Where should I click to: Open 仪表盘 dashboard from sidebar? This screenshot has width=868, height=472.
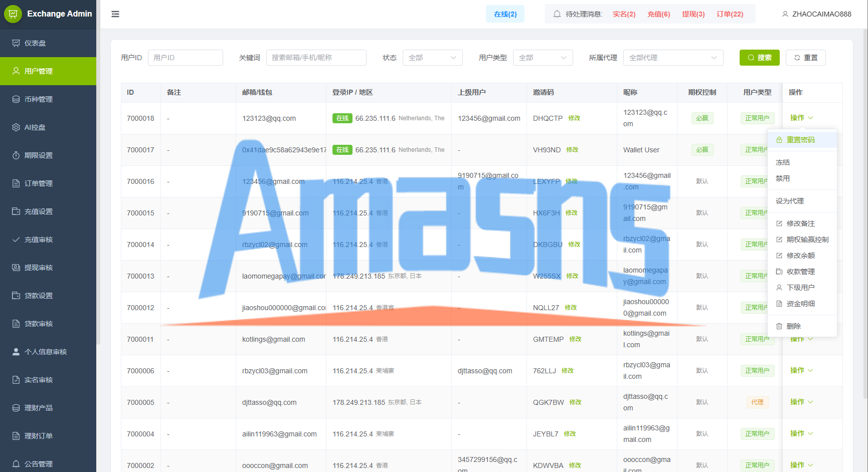48,43
